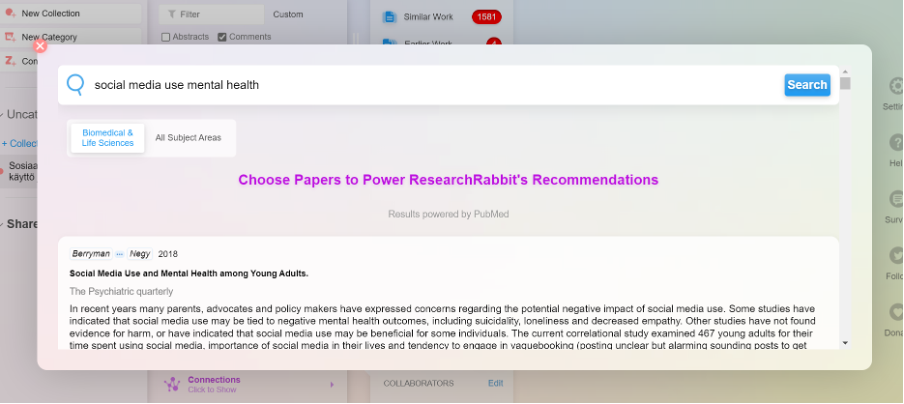
Task: Click the blue Search button
Action: (x=807, y=85)
